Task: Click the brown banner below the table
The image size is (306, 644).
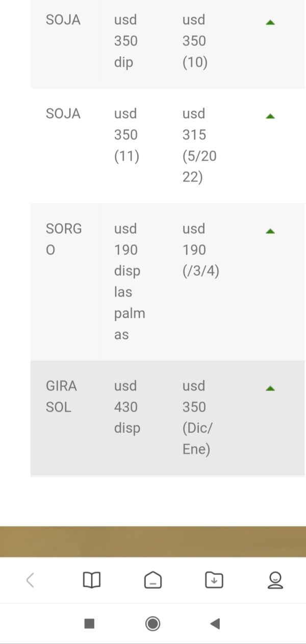Action: point(153,542)
